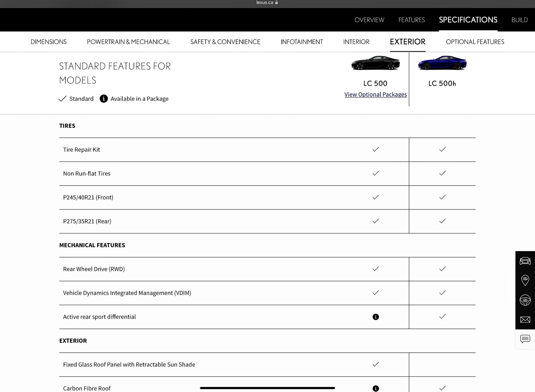This screenshot has height=392, width=535.
Task: Click info icon for Active rear sport differential
Action: point(376,317)
